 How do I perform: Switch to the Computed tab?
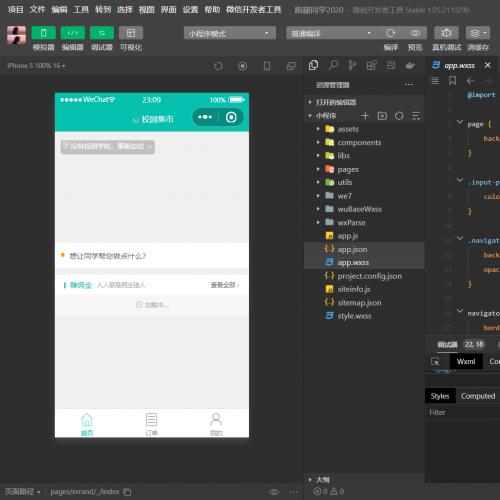point(478,396)
